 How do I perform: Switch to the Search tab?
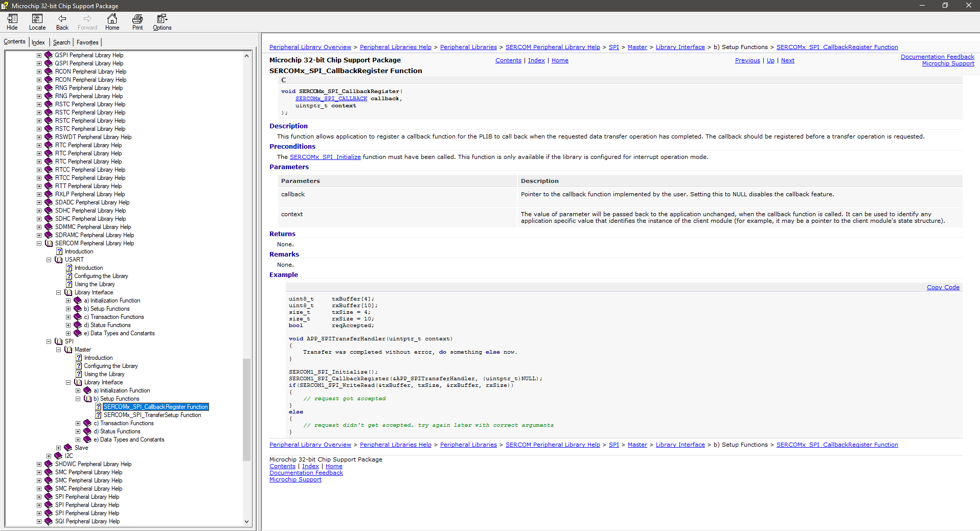tap(61, 42)
